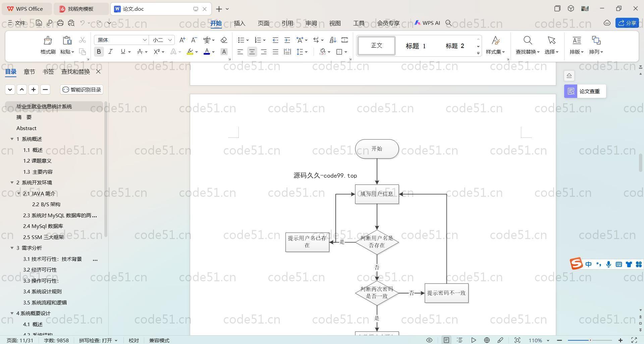Toggle page layout view in status bar
Viewport: 644px width, 344px height.
[x=446, y=340]
